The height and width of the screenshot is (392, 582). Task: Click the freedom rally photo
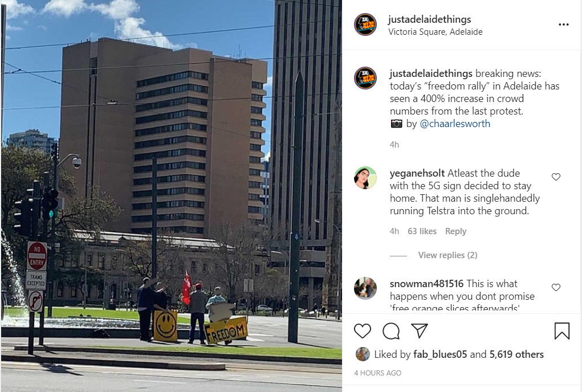pos(172,196)
